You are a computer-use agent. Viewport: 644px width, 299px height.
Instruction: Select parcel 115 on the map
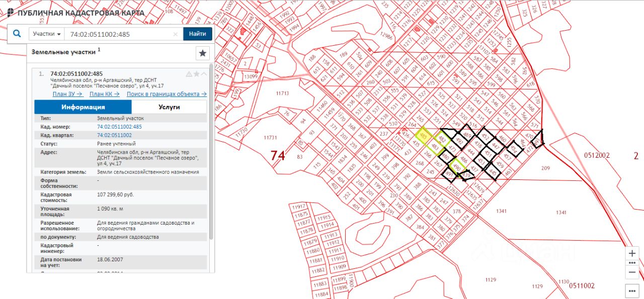click(x=317, y=165)
